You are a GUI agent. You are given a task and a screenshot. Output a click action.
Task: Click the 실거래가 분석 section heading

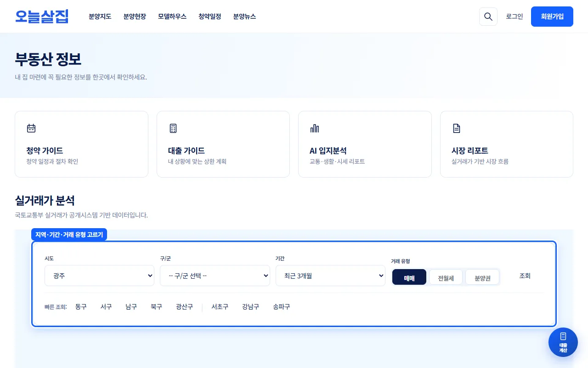(x=45, y=201)
